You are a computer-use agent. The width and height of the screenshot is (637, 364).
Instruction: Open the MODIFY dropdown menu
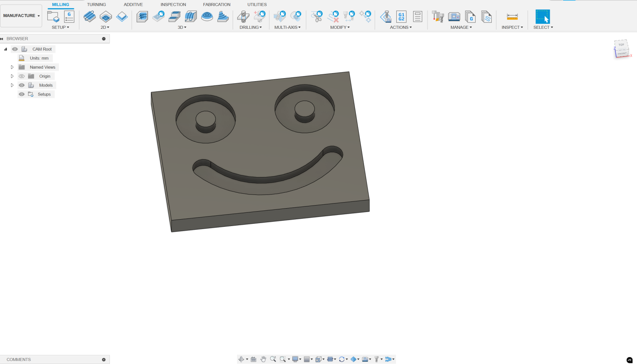coord(340,27)
